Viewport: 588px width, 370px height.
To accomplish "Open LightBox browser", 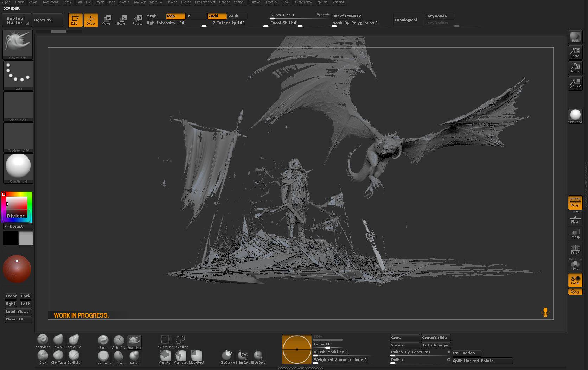I will tap(47, 20).
